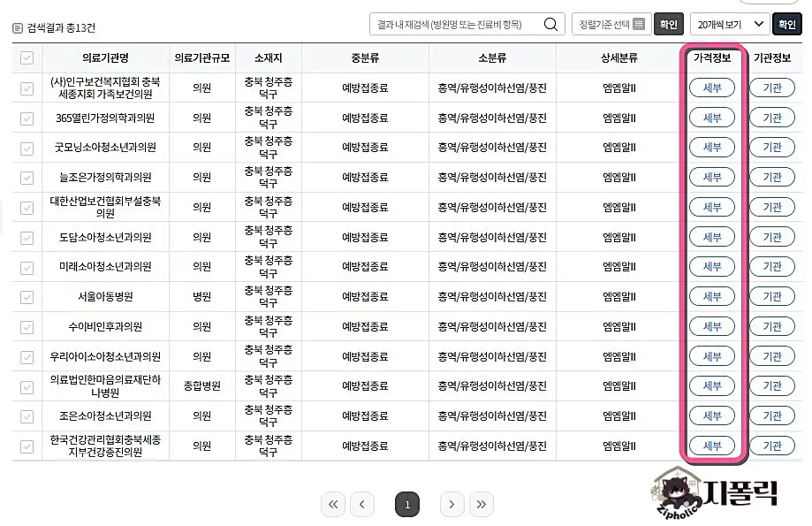Click 확인 next to sort criteria selector

668,24
